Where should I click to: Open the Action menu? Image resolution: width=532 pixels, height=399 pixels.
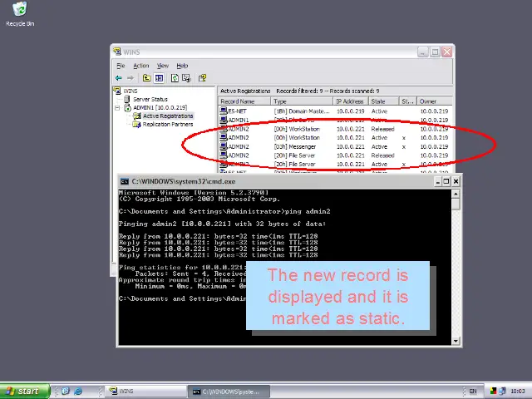[141, 66]
